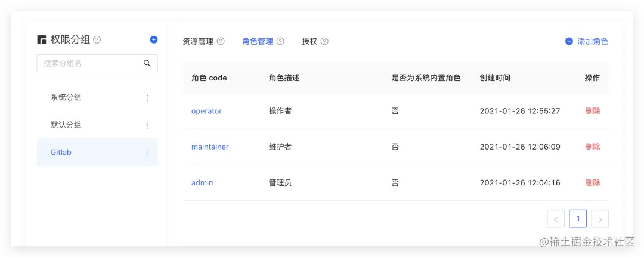
Task: Click the timestamp 2021-01-26 12:06:09
Action: coord(520,147)
